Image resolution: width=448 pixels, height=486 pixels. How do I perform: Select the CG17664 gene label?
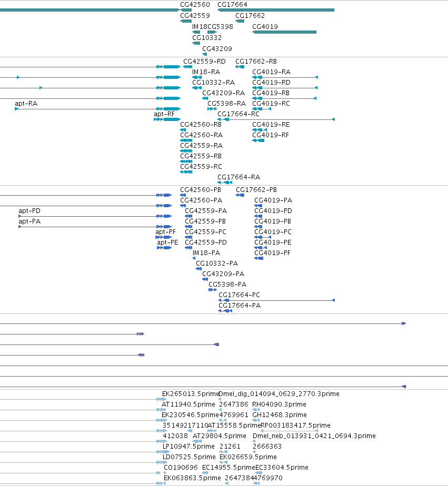232,5
